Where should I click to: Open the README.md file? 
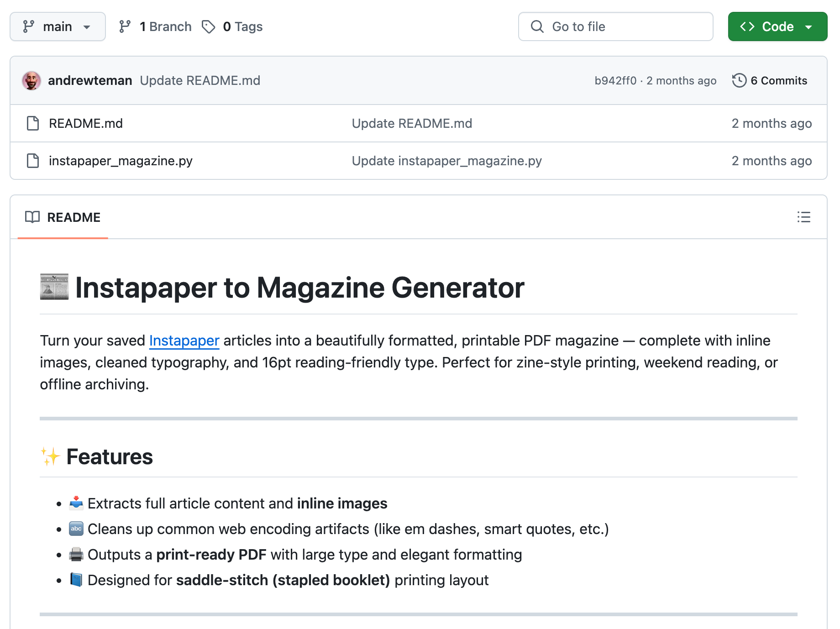86,123
